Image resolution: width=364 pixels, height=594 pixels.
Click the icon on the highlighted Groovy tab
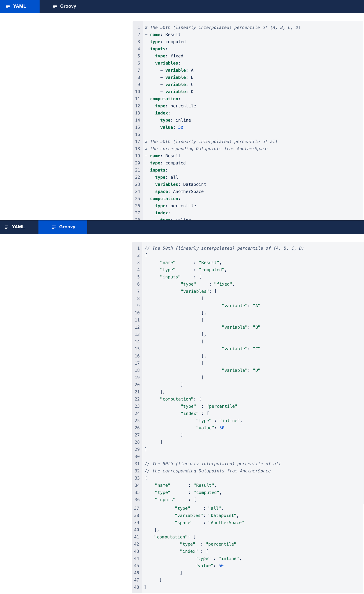[x=54, y=227]
